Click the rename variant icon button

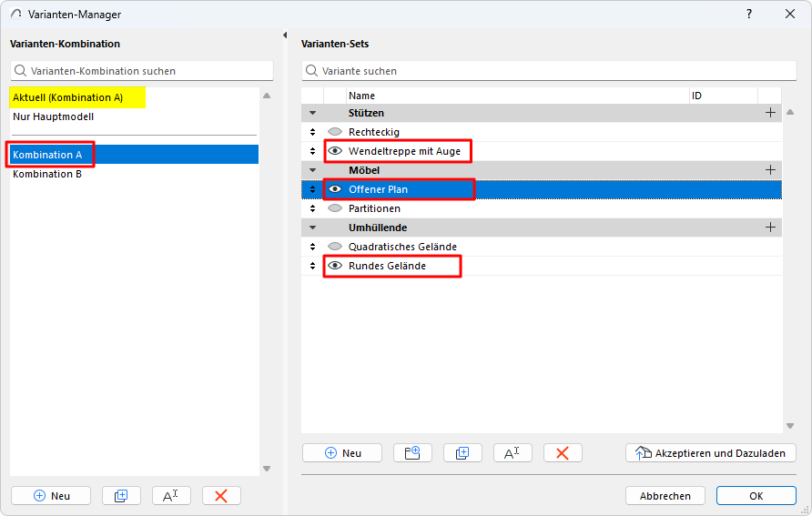click(x=513, y=453)
